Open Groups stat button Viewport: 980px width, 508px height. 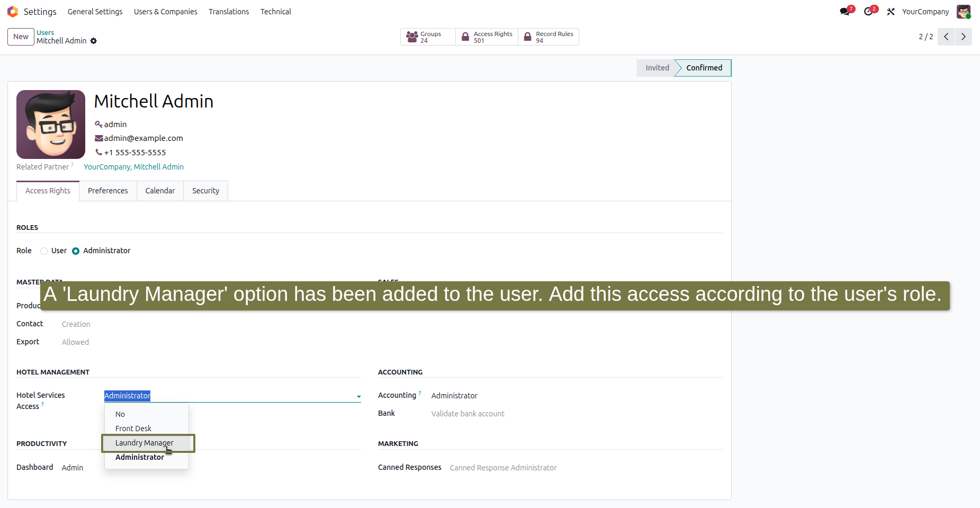coord(428,37)
